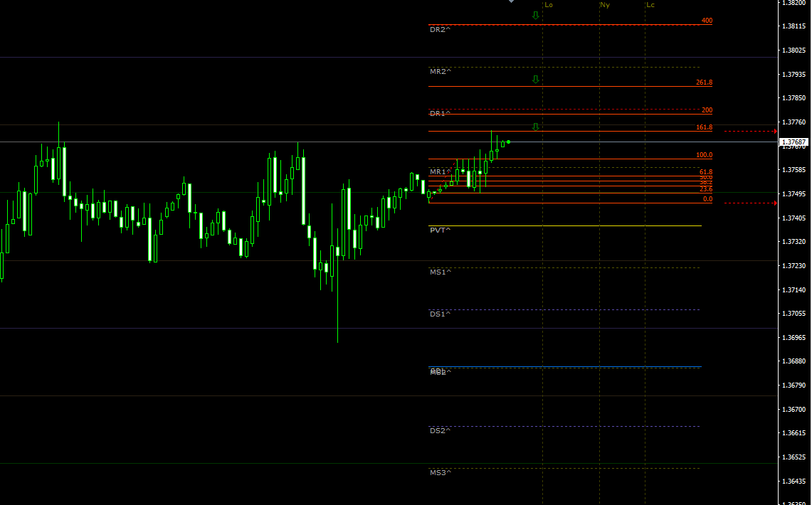
Task: Select the 100.0 Fibonacci level label
Action: 704,155
